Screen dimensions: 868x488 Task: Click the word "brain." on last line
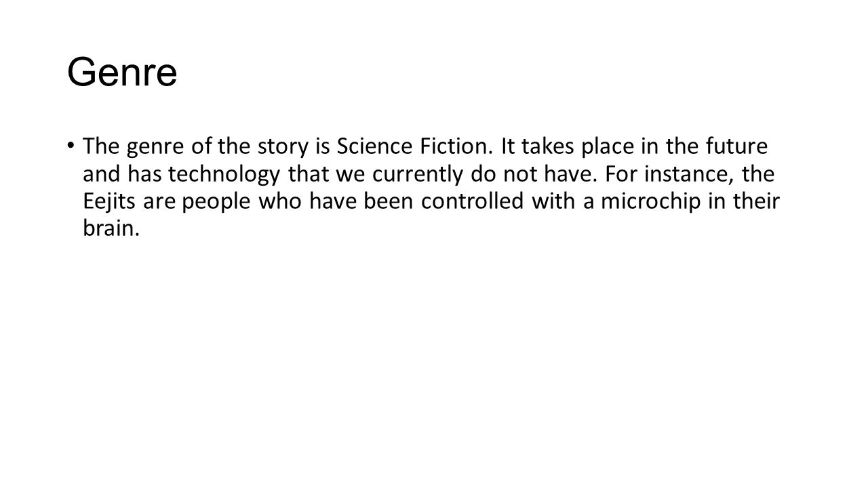pyautogui.click(x=111, y=231)
